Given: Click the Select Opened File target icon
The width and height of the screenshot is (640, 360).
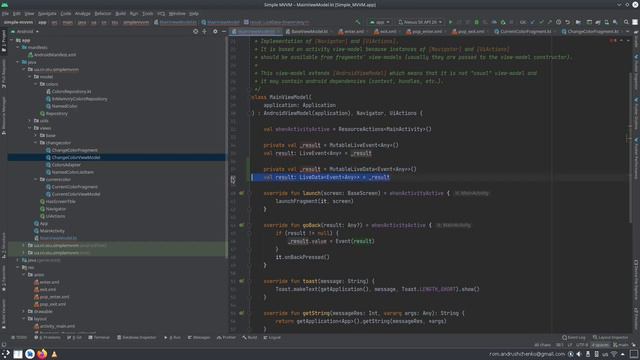Looking at the screenshot, I should pos(196,31).
